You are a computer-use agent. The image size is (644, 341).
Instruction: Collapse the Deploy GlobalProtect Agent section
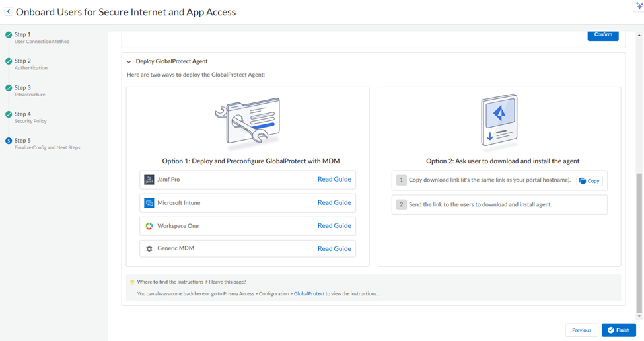point(129,61)
